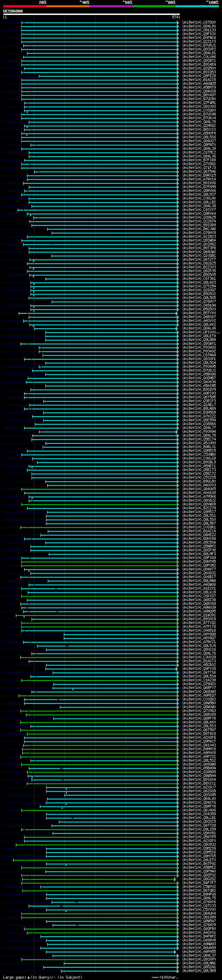Select the UniRef100_B7UCB0 label
Image resolution: width=222 pixels, height=980 pixels.
tap(199, 98)
